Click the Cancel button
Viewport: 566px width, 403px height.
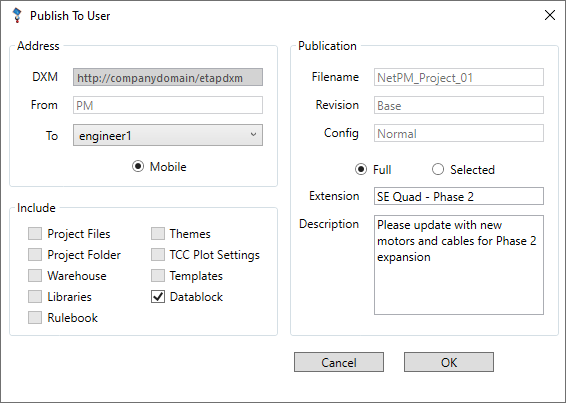[x=339, y=362]
